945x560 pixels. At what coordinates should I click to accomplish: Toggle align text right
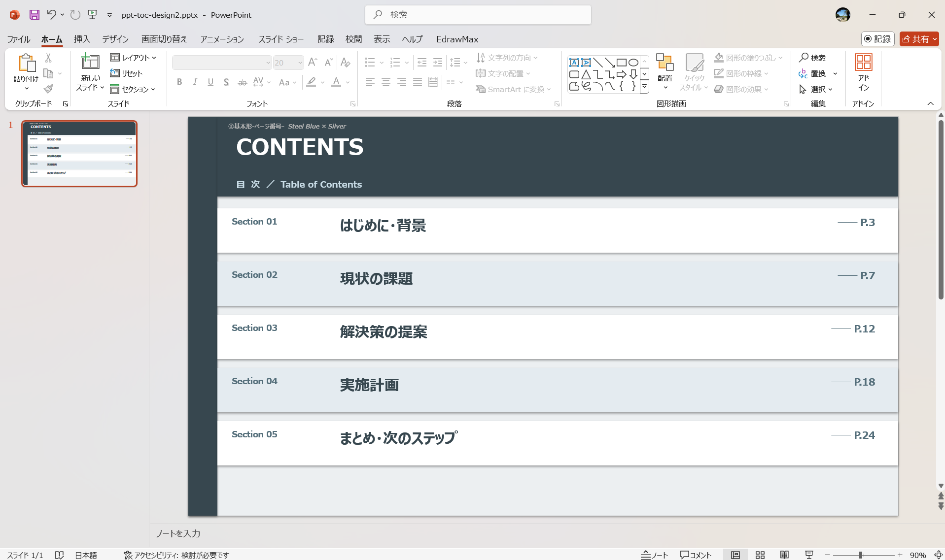click(x=402, y=82)
